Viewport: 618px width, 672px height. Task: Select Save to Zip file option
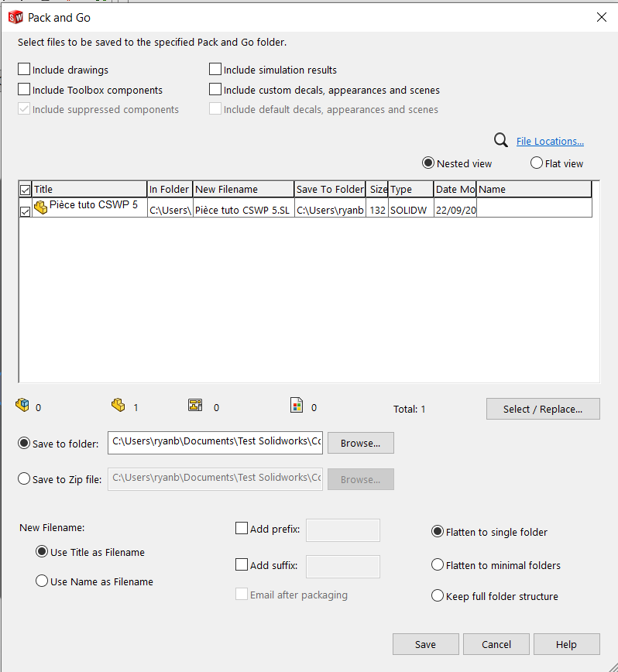pos(24,479)
